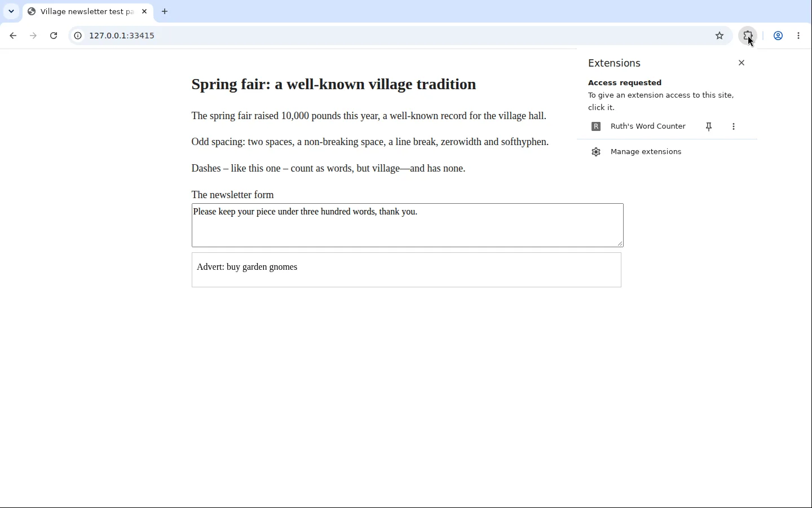
Task: Click the Advert: buy garden gnomes box
Action: pos(407,270)
